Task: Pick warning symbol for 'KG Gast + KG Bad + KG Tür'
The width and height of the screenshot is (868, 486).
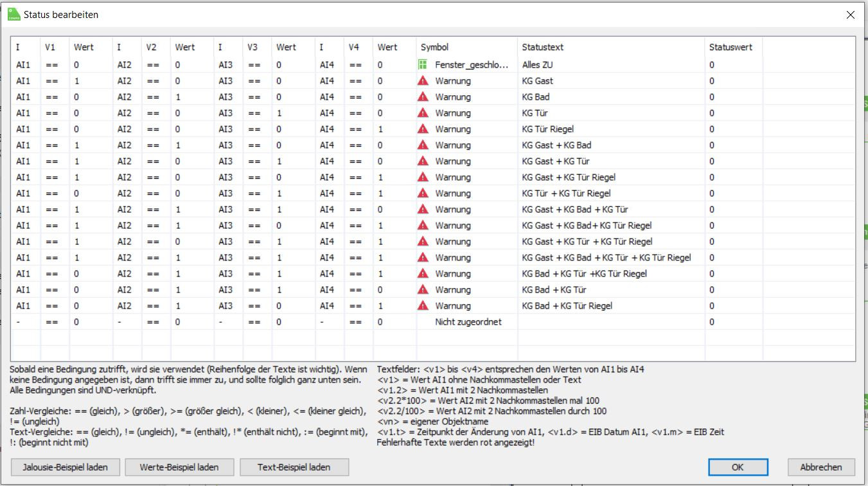Action: point(423,210)
